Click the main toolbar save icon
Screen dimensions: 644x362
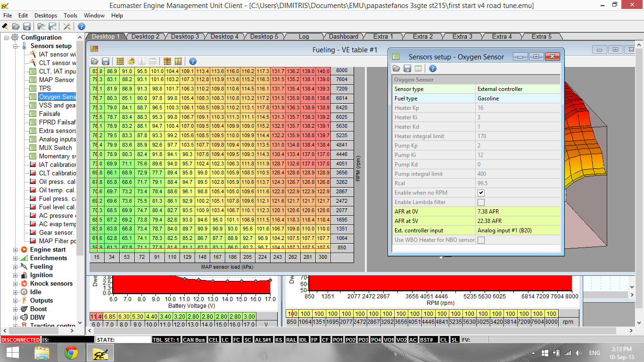click(x=27, y=26)
